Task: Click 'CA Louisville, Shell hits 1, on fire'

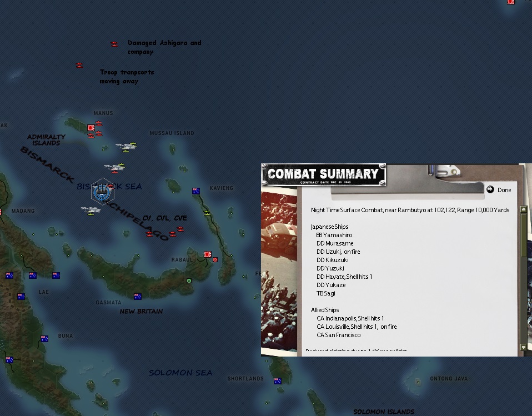Action: tap(357, 327)
